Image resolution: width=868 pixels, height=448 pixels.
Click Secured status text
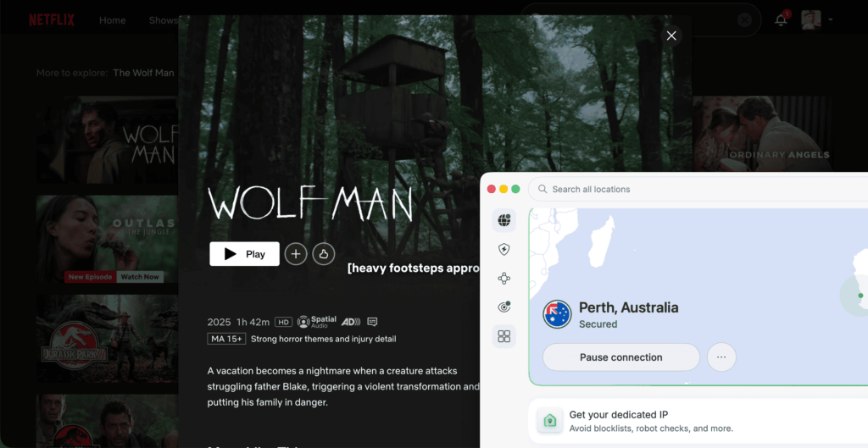[x=598, y=324]
